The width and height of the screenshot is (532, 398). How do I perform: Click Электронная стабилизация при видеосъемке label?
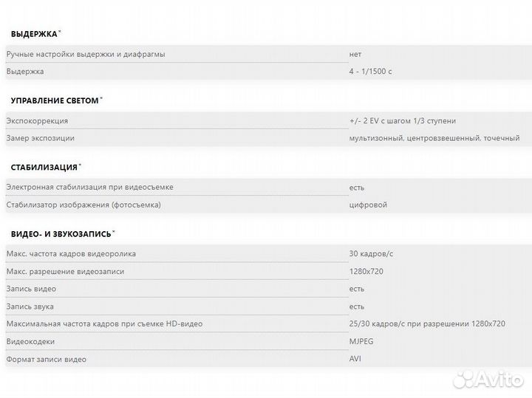click(89, 187)
